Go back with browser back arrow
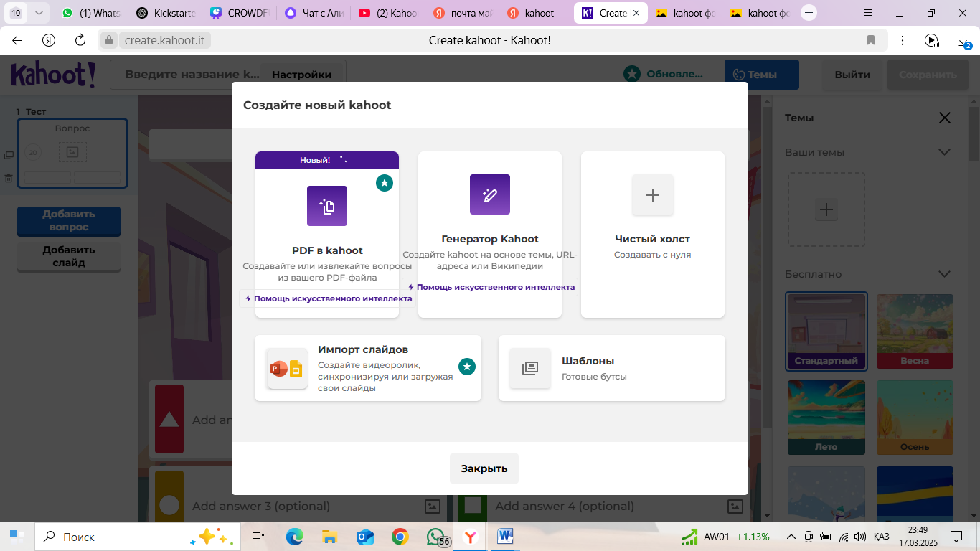The height and width of the screenshot is (551, 980). coord(17,40)
